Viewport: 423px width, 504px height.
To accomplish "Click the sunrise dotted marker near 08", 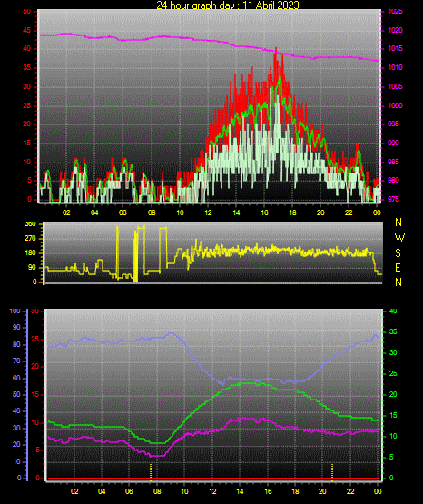I will point(151,472).
